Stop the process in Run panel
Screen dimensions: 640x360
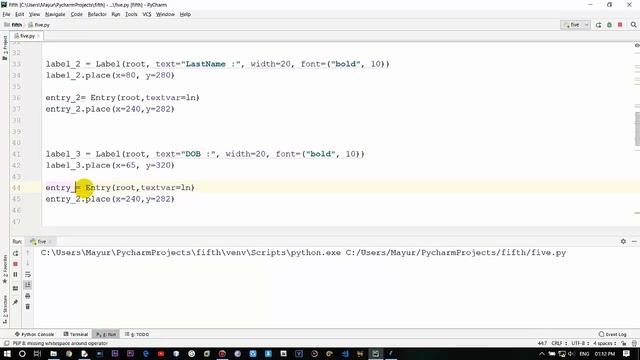[x=16, y=264]
